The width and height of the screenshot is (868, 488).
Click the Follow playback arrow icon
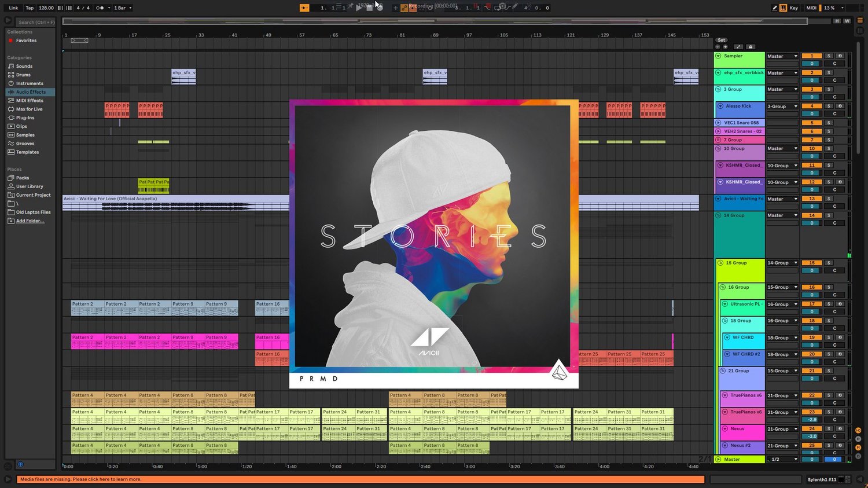tap(304, 8)
